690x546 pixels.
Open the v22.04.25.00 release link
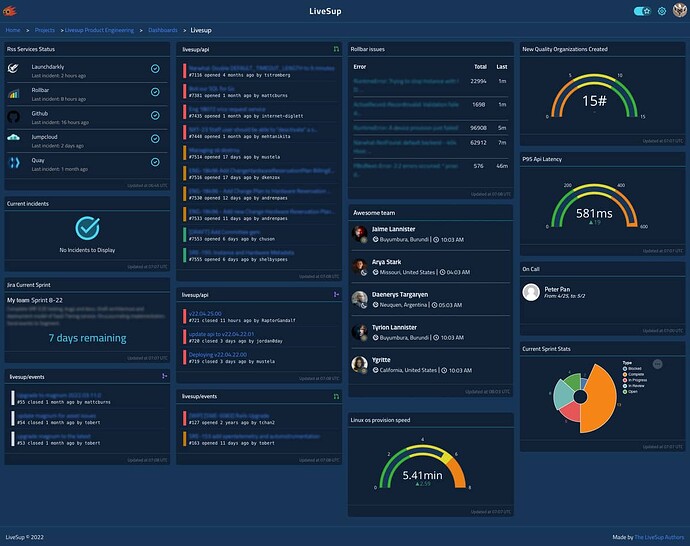coord(205,314)
